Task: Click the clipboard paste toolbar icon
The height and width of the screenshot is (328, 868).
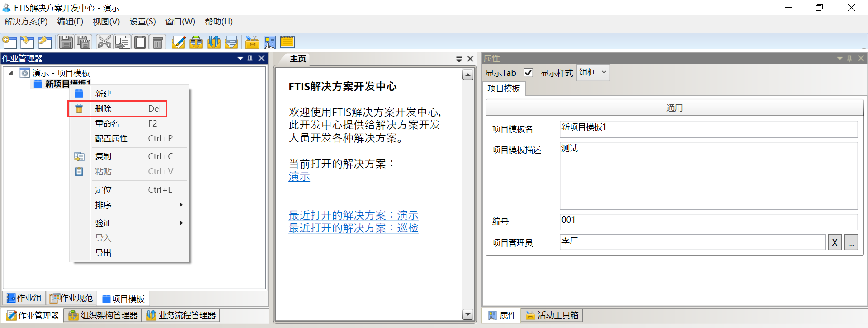Action: (141, 42)
